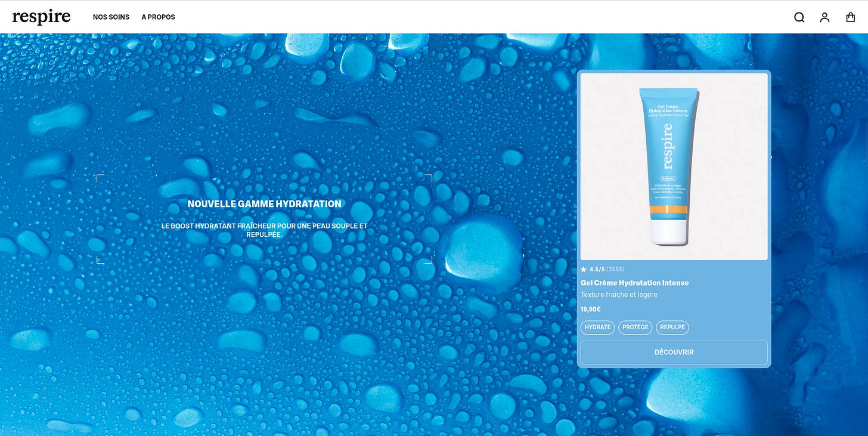
Task: Open the shopping bag cart icon
Action: click(x=851, y=17)
